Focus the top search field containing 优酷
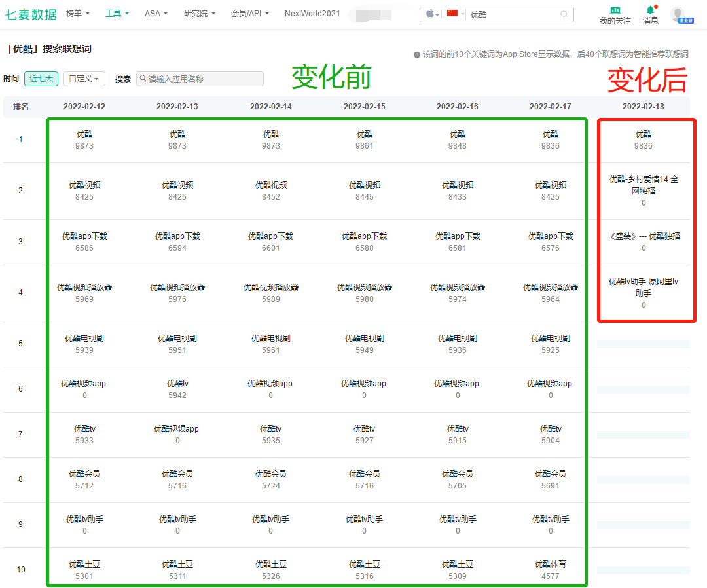 point(514,14)
